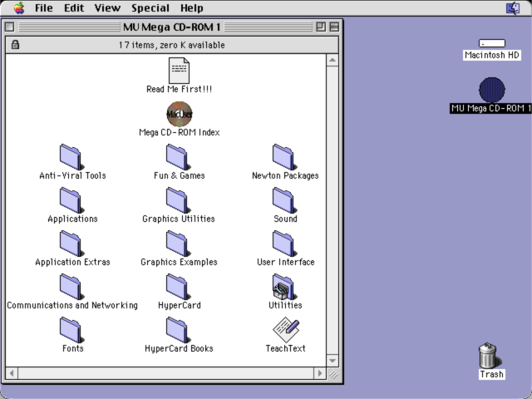The height and width of the screenshot is (399, 532).
Task: Select the MU Mega CD-ROM 1 disc icon on desktop
Action: click(x=492, y=90)
